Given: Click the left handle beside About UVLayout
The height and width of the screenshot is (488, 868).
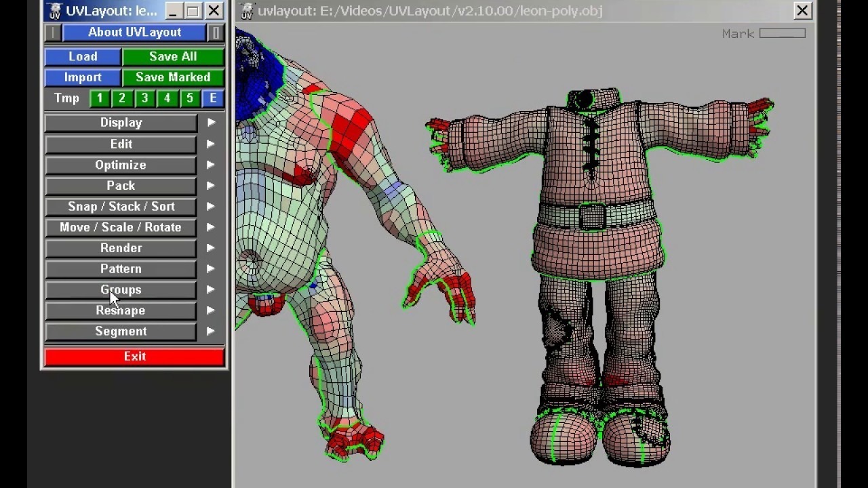Looking at the screenshot, I should click(x=53, y=33).
